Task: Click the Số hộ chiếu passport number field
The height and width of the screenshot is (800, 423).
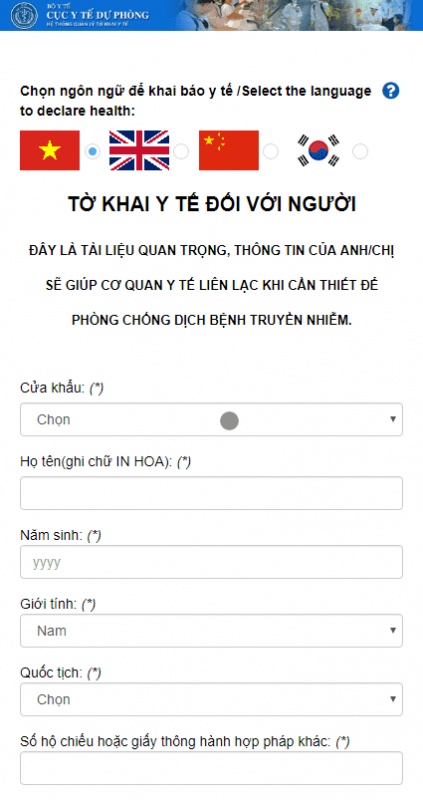Action: 211,768
